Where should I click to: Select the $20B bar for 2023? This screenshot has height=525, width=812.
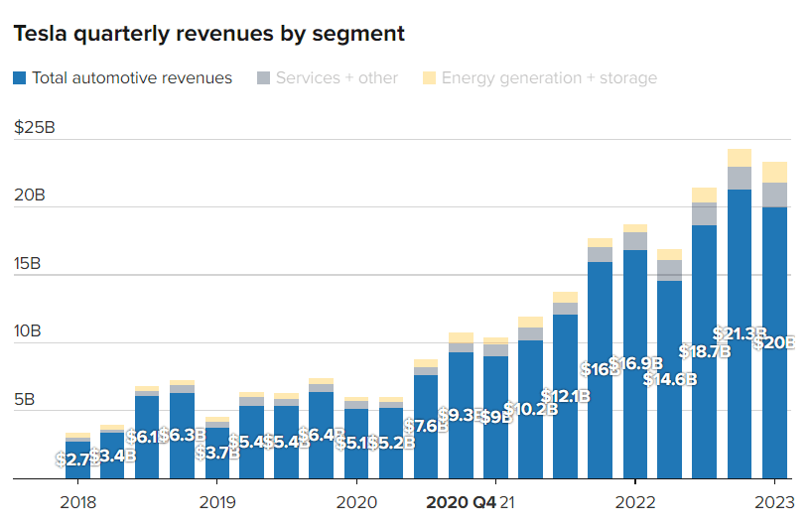click(774, 397)
